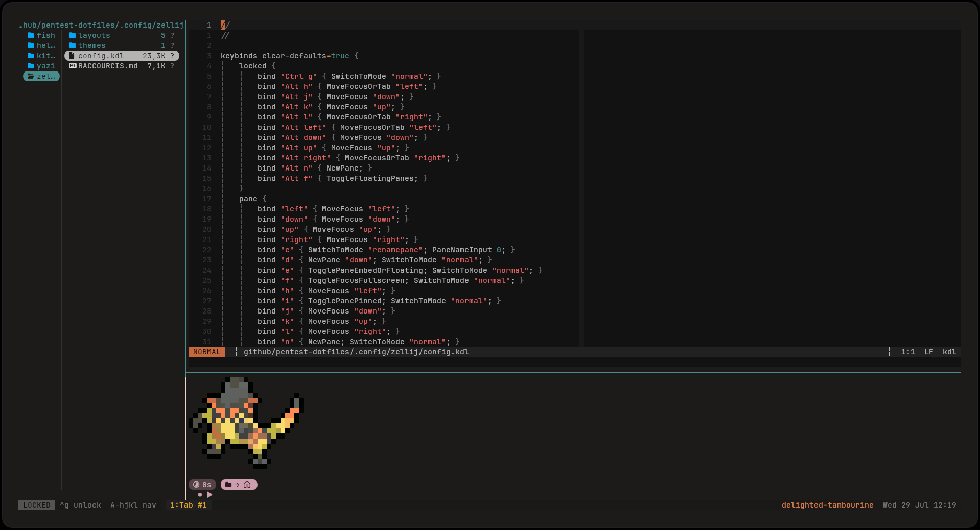980x530 pixels.
Task: Click the "Ctrl g" binding string
Action: (299, 76)
